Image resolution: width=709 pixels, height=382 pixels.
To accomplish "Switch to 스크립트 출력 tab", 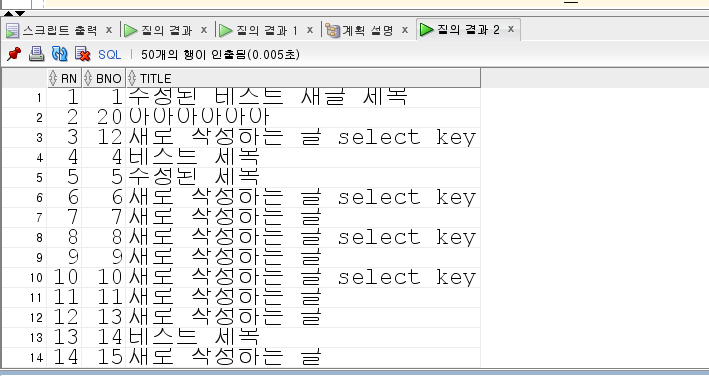I will (x=60, y=30).
